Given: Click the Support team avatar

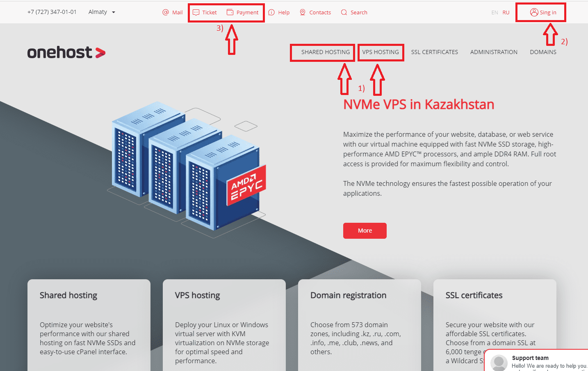Looking at the screenshot, I should [499, 363].
